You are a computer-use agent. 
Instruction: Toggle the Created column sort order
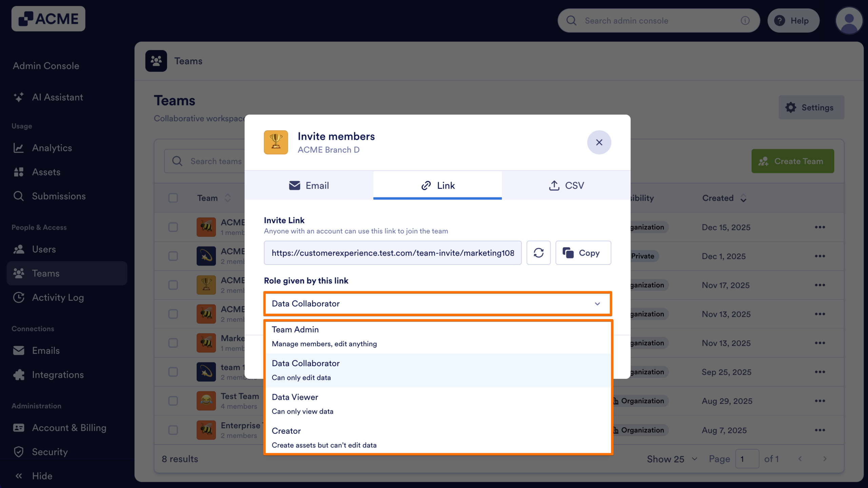743,198
